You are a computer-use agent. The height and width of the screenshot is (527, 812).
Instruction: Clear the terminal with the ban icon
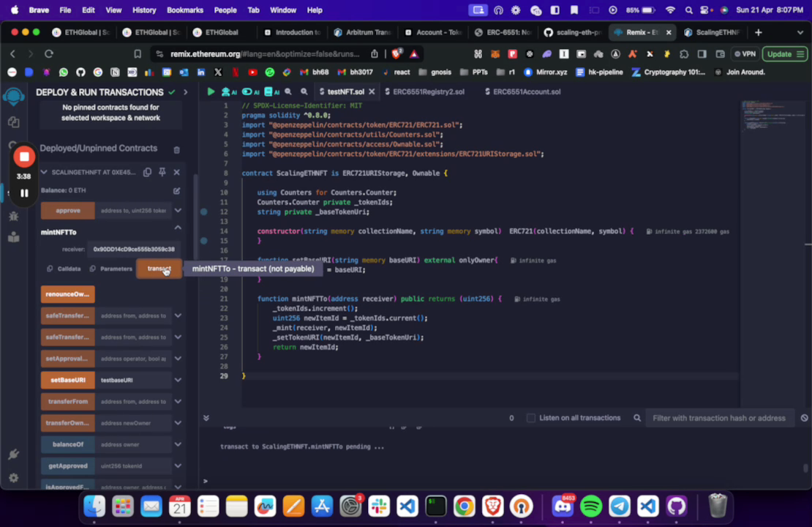(x=804, y=418)
